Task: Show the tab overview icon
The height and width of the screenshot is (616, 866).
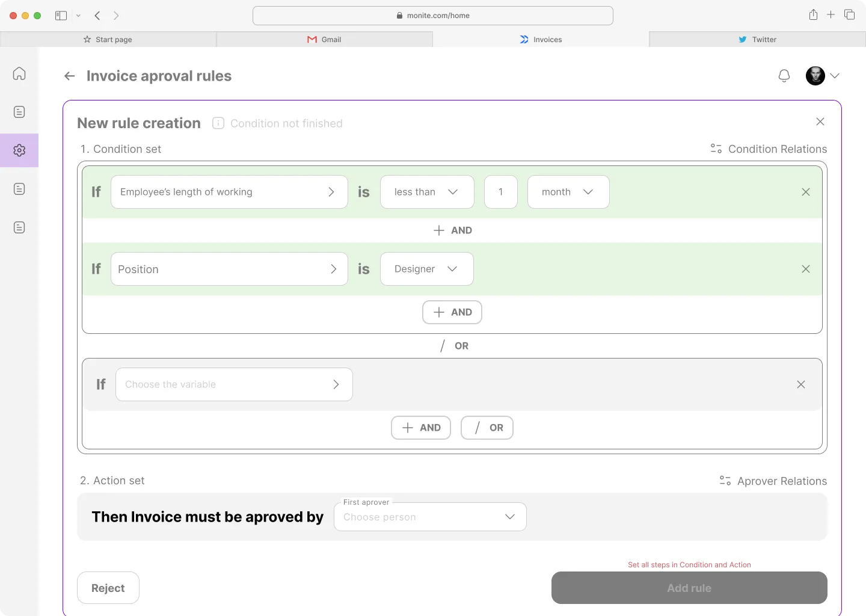Action: point(849,14)
